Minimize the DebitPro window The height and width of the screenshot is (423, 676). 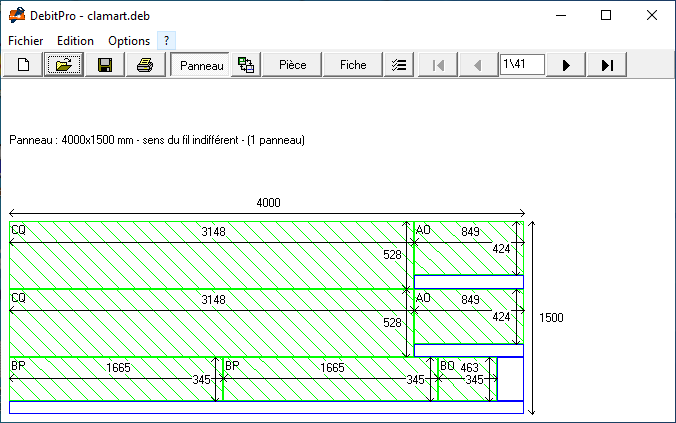point(561,16)
